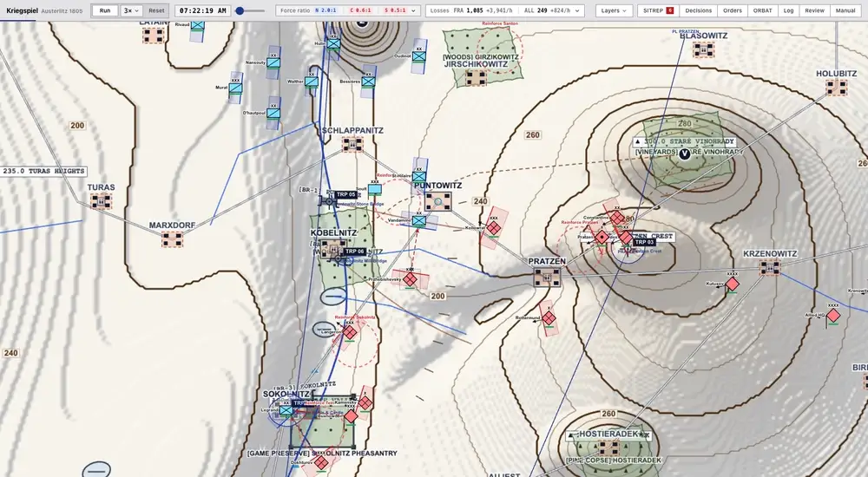868x477 pixels.
Task: Click the Schlappanitz village marker
Action: click(352, 145)
